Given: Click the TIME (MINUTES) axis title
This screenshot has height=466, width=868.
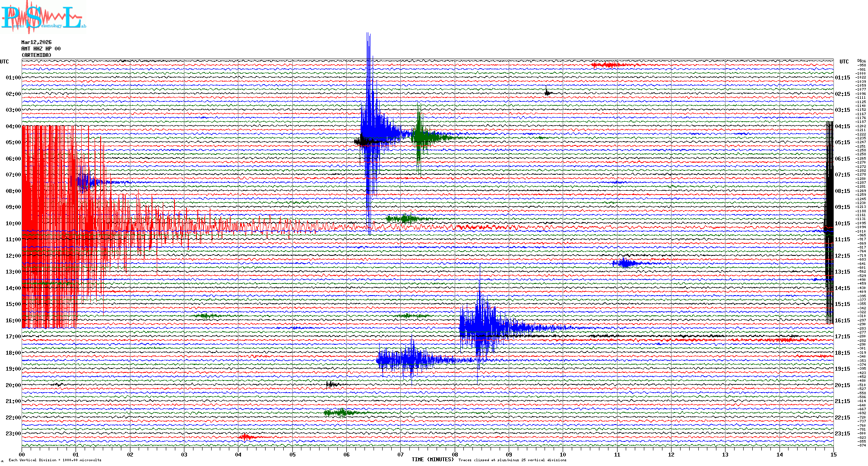Looking at the screenshot, I should 433,460.
